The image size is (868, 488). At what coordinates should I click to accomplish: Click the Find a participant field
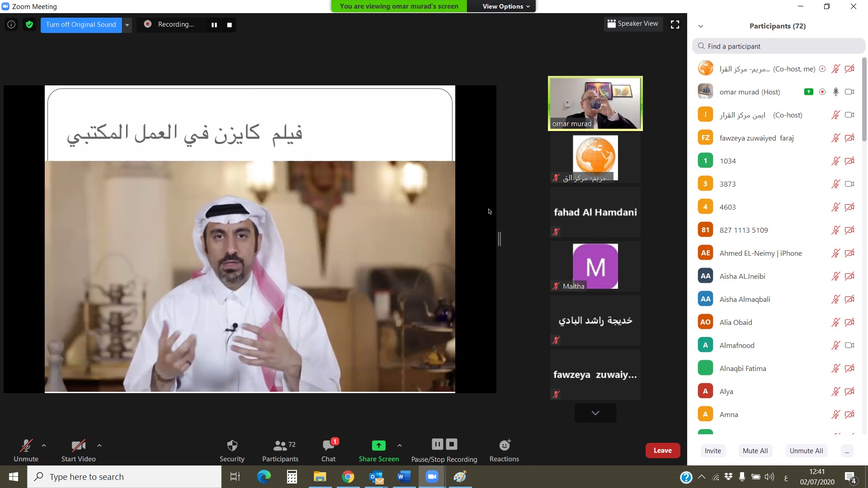778,46
